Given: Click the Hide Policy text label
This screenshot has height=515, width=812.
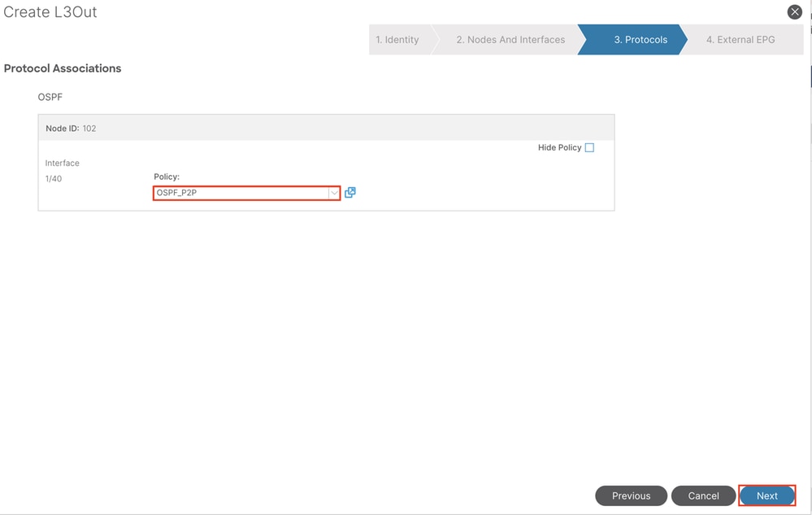Looking at the screenshot, I should [559, 147].
